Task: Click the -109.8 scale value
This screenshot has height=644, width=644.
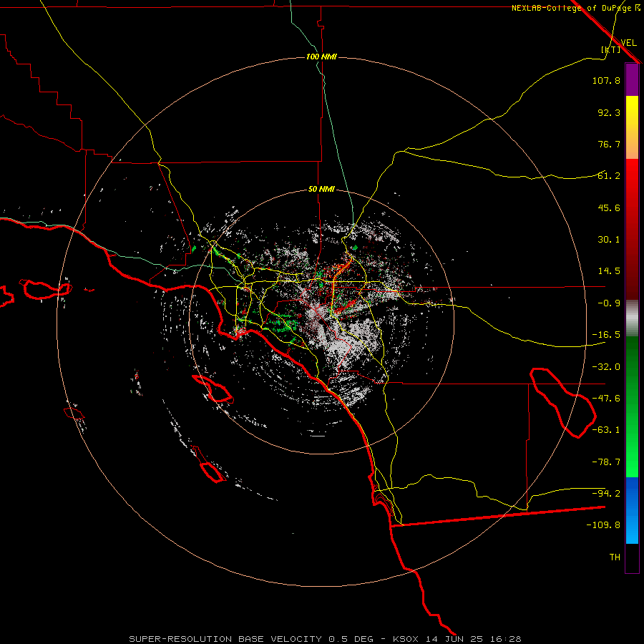Action: coord(603,525)
